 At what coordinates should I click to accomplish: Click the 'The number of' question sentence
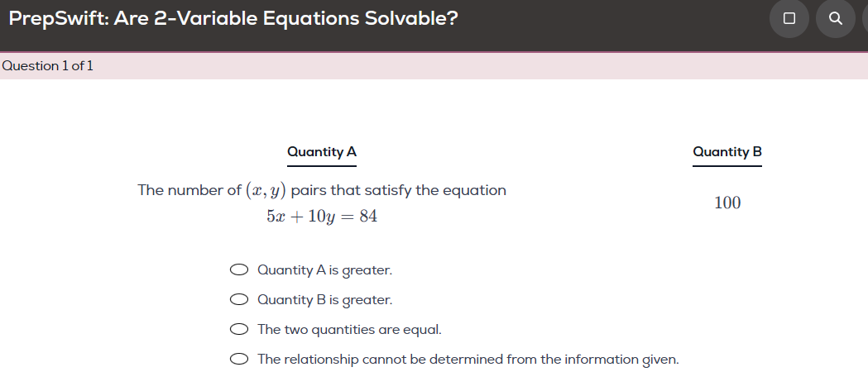pyautogui.click(x=190, y=190)
